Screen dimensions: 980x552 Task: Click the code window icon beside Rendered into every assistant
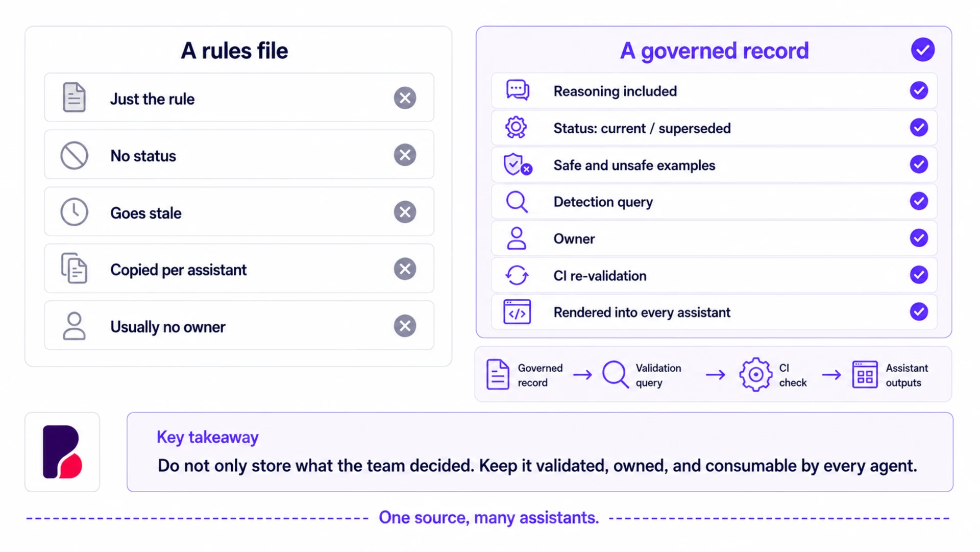point(517,312)
